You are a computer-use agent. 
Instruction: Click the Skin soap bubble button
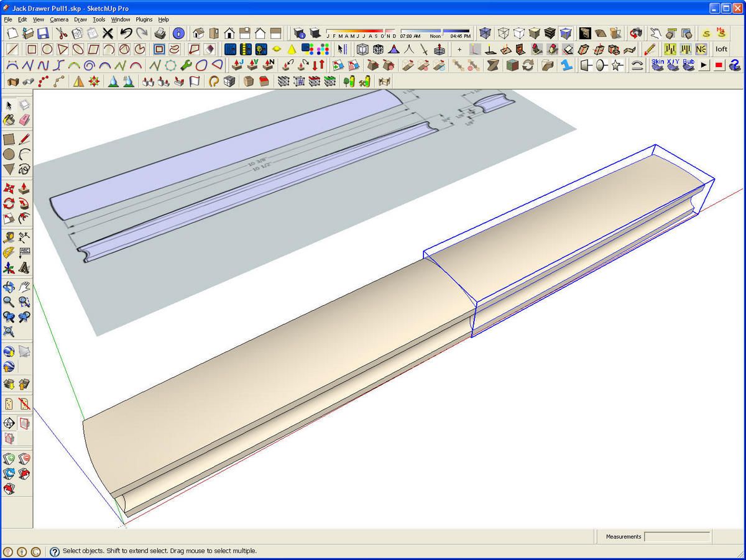coord(658,65)
